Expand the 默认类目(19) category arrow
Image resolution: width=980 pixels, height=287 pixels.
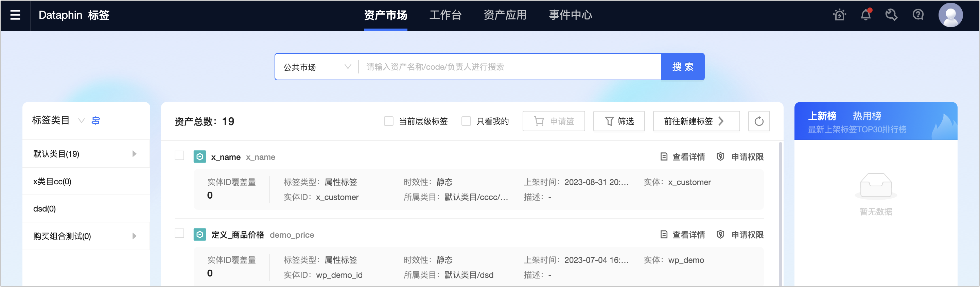coord(134,154)
